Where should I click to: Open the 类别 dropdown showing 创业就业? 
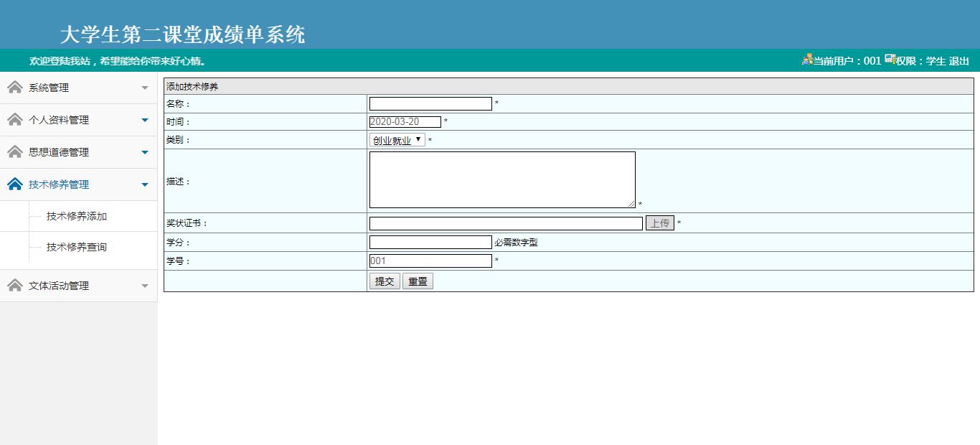[x=397, y=140]
